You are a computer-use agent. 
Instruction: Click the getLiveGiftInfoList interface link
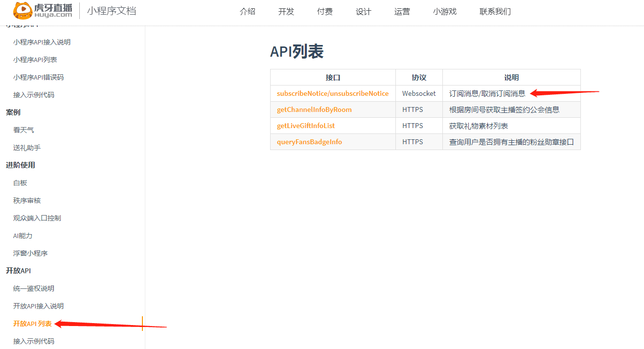coord(306,126)
